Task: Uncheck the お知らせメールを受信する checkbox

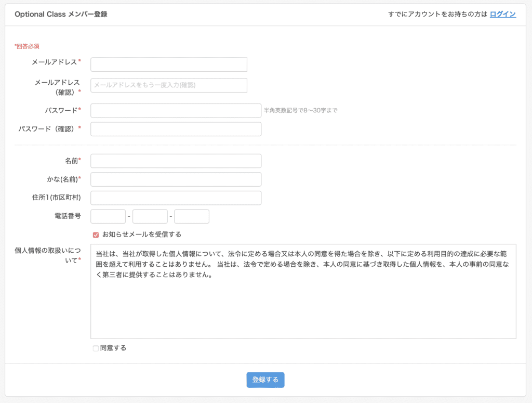Action: pyautogui.click(x=96, y=235)
